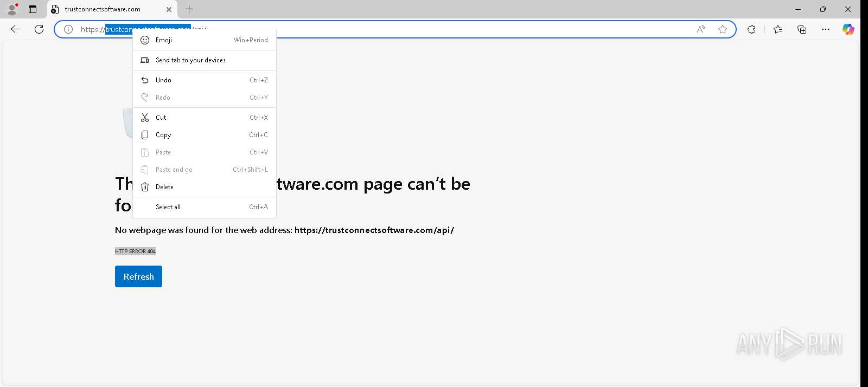Image resolution: width=868 pixels, height=387 pixels.
Task: Open Read aloud icon in address bar
Action: [x=701, y=29]
